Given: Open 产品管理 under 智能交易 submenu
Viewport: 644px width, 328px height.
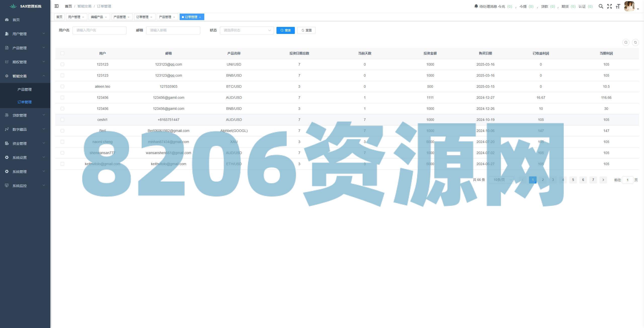Looking at the screenshot, I should (24, 89).
